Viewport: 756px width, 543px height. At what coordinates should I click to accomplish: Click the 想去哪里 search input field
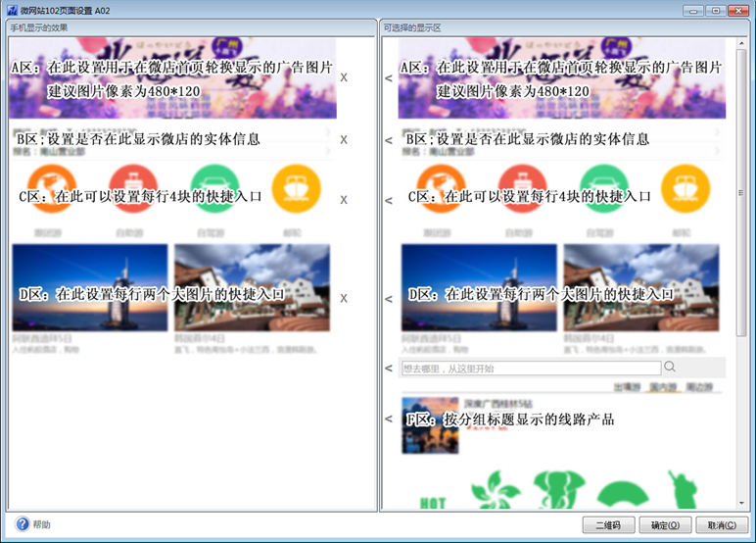click(531, 369)
